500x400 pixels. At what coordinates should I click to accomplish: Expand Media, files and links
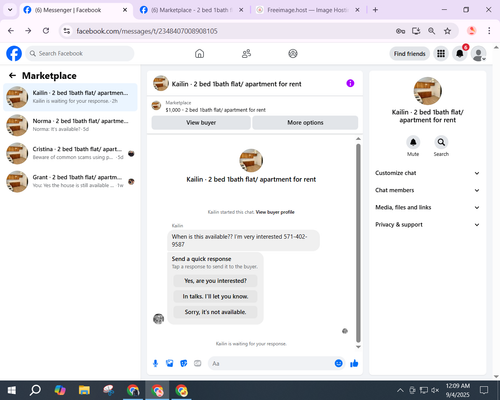[x=427, y=207]
